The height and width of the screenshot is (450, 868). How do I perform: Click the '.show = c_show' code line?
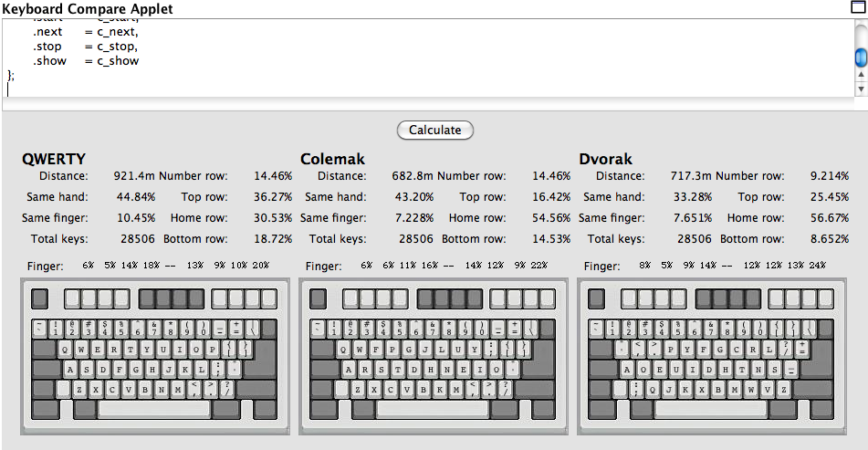[x=86, y=61]
